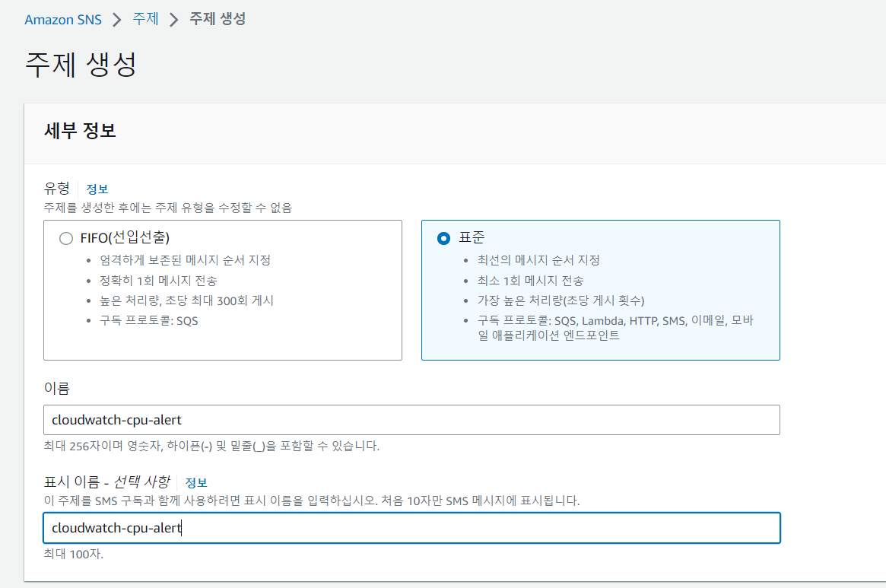Click the 세부 정보 section heading

click(x=81, y=131)
